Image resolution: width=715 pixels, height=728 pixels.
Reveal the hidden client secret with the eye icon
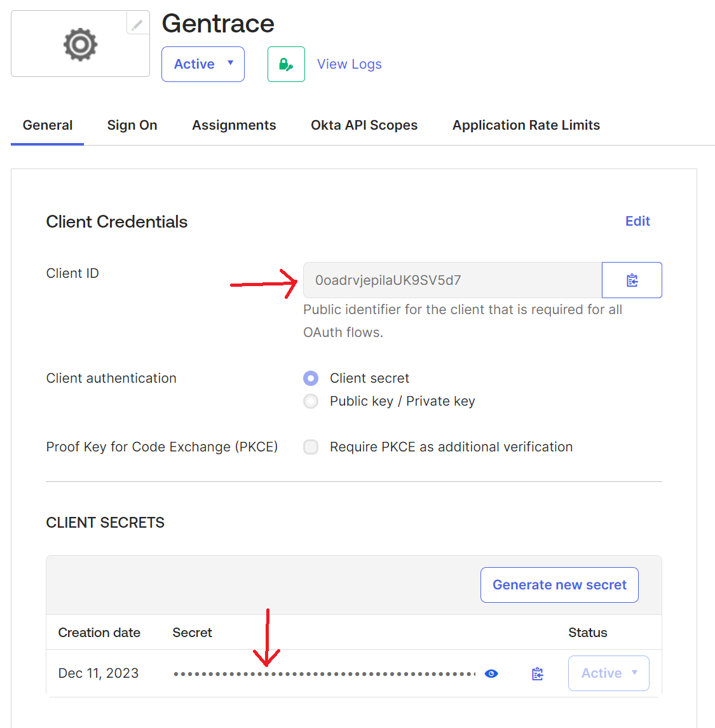click(x=491, y=673)
